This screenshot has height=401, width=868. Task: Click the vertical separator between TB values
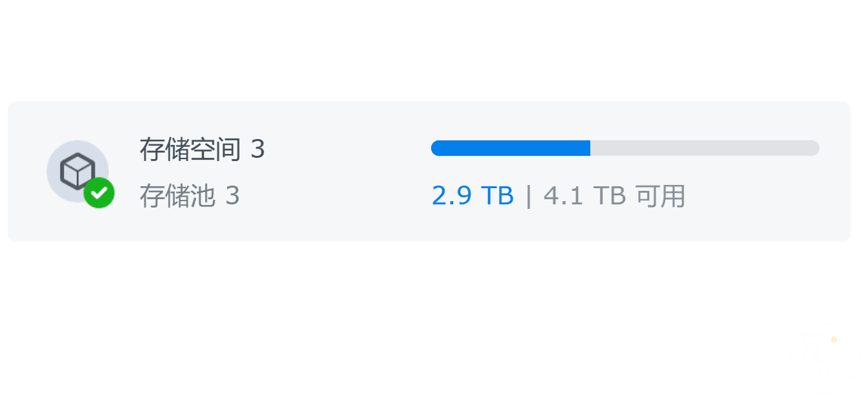point(529,196)
